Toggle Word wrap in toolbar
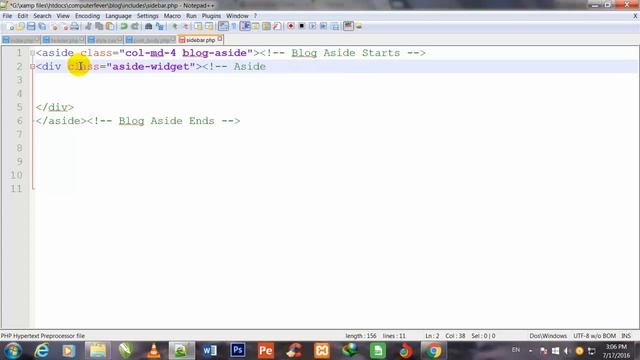 [x=223, y=27]
